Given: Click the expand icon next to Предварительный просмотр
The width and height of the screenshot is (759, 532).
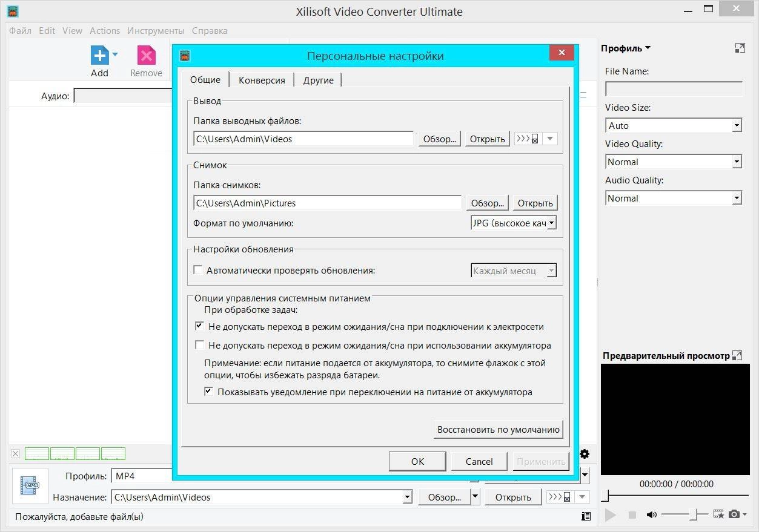Looking at the screenshot, I should pyautogui.click(x=737, y=355).
